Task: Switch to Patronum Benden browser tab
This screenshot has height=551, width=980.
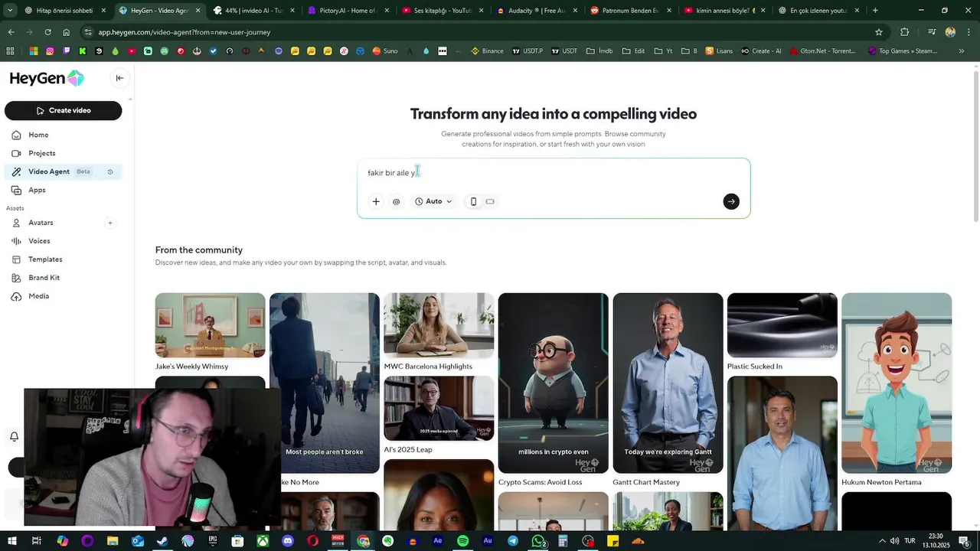Action: tap(629, 11)
